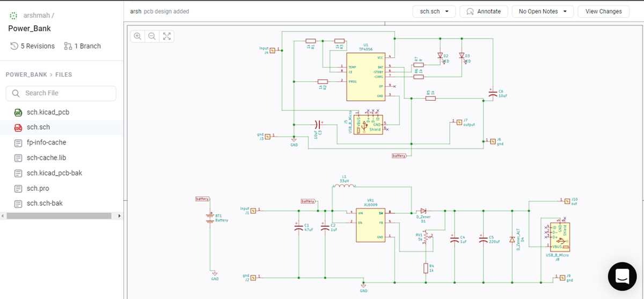Click the J8 USB_B_Micro connector
This screenshot has width=644, height=299.
pos(560,236)
